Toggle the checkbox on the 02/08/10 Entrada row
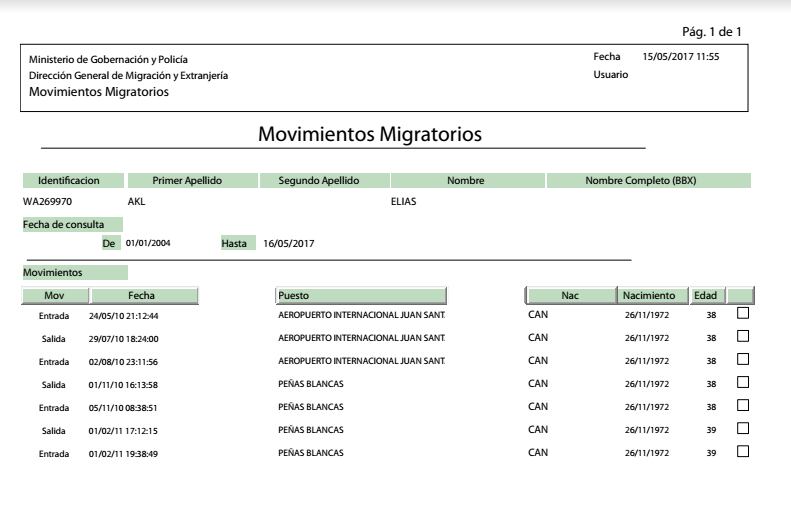This screenshot has height=508, width=791. [x=742, y=360]
